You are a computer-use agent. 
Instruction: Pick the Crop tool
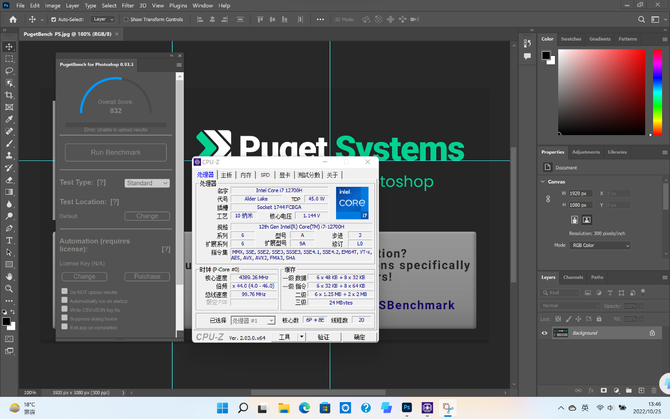coord(9,95)
